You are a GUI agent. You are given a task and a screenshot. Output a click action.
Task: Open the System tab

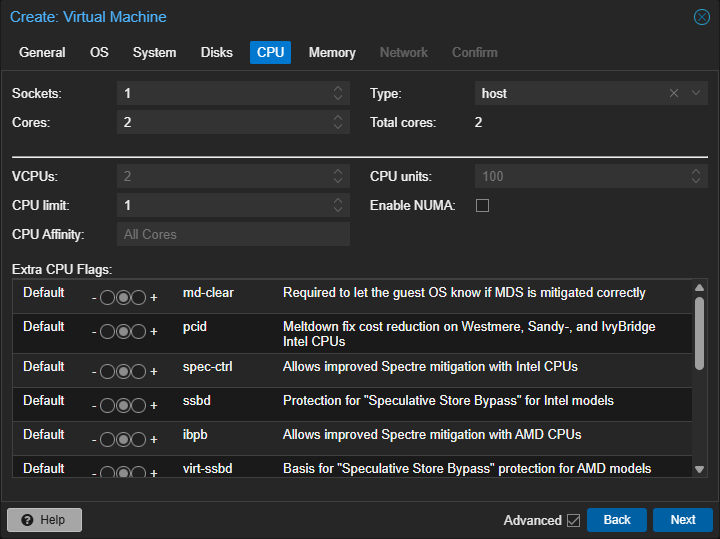pyautogui.click(x=154, y=52)
